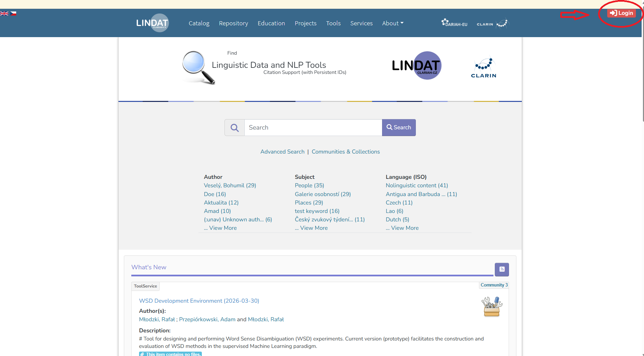
Task: Open the Projects menu item
Action: pos(305,23)
